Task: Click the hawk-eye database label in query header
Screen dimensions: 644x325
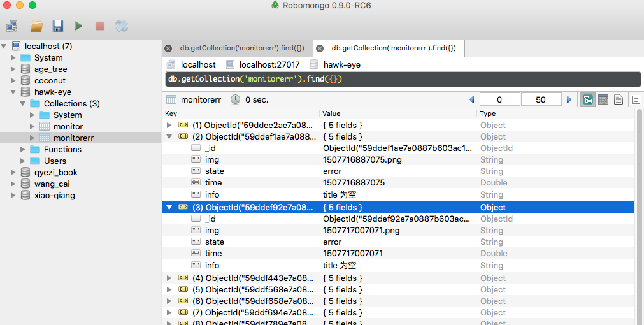Action: point(341,64)
